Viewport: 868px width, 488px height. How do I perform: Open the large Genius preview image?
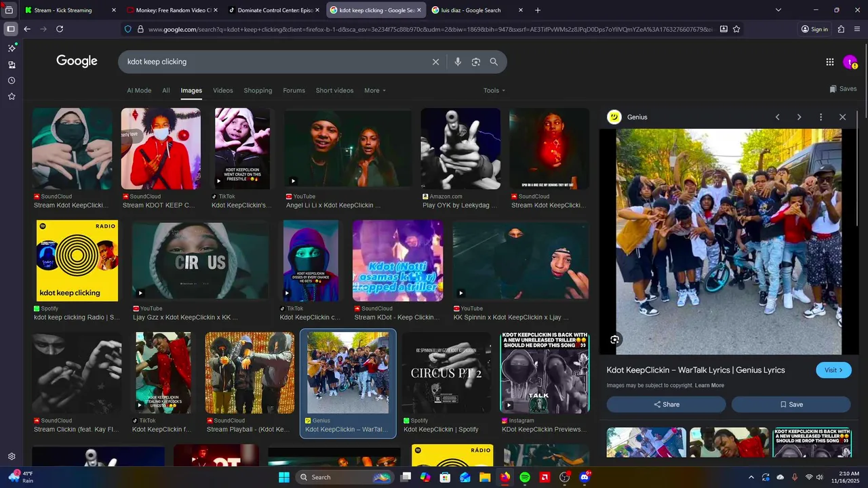click(728, 241)
